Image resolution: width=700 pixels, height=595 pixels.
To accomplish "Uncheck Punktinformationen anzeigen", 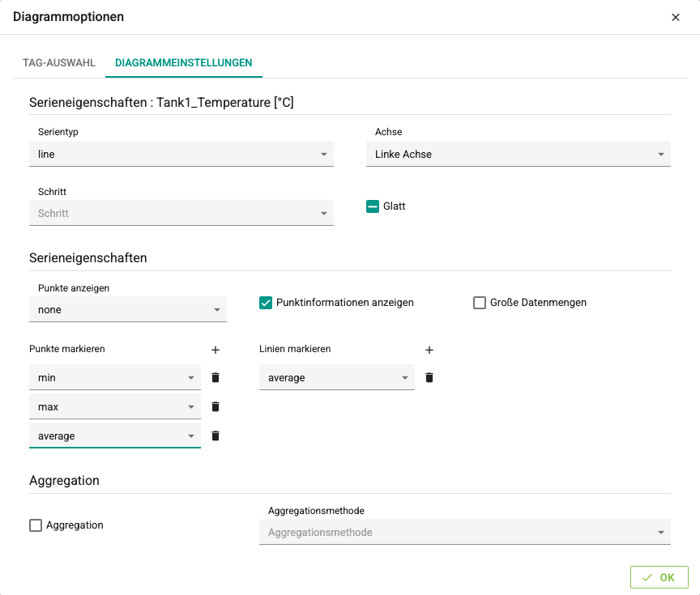I will [x=266, y=303].
